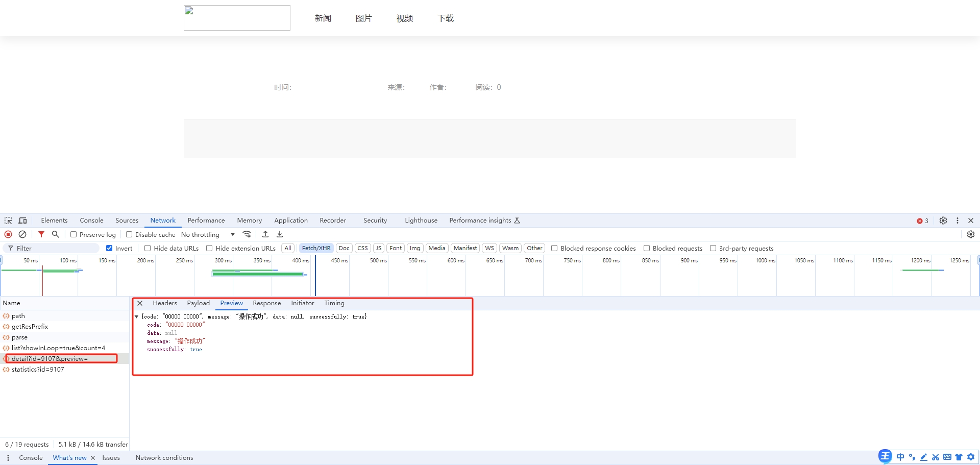Filter requests by Img
The height and width of the screenshot is (465, 980).
coord(415,248)
